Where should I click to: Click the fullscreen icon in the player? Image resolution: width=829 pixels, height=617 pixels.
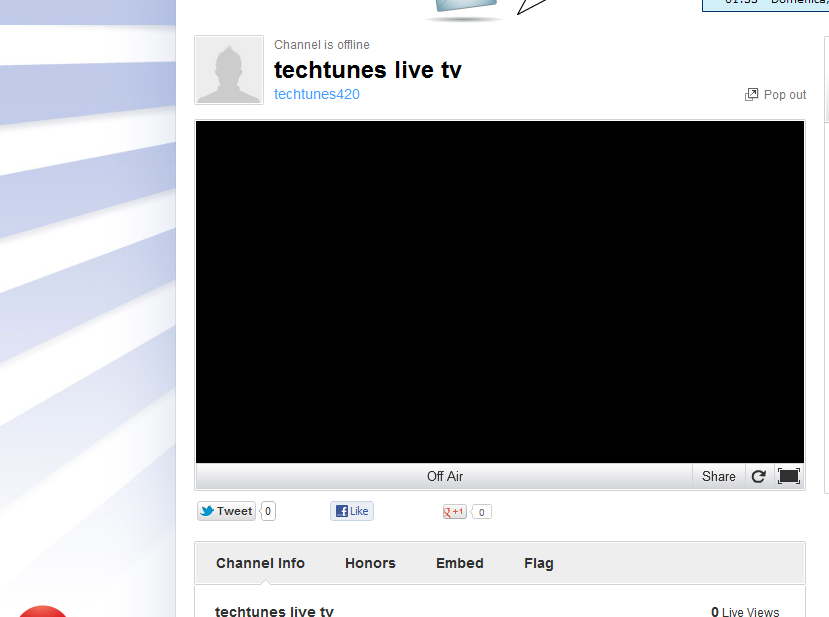point(788,476)
